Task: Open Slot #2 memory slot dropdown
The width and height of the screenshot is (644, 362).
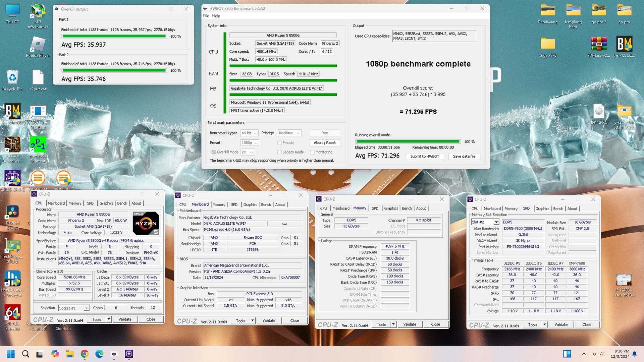Action: pyautogui.click(x=485, y=222)
